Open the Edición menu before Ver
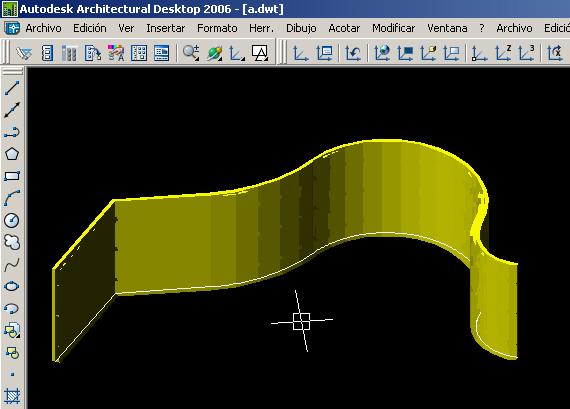Image resolution: width=570 pixels, height=409 pixels. [90, 28]
